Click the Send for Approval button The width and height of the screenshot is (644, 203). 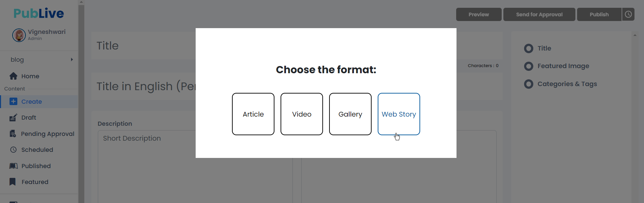pyautogui.click(x=539, y=14)
